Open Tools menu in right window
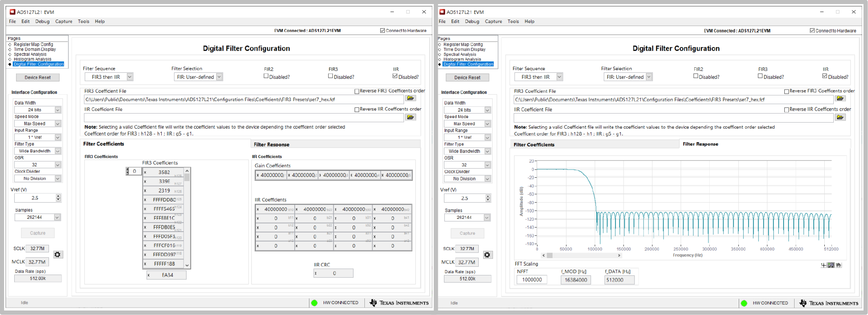Image resolution: width=868 pixels, height=315 pixels. click(x=513, y=21)
